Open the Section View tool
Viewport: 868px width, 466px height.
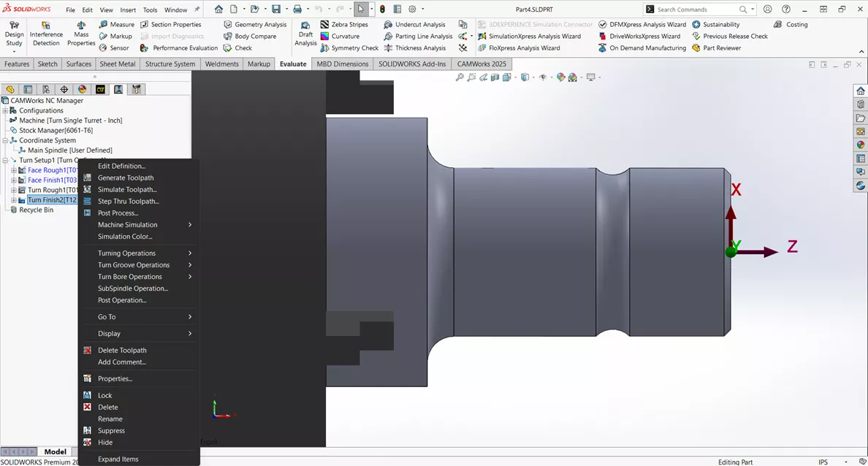pyautogui.click(x=495, y=77)
